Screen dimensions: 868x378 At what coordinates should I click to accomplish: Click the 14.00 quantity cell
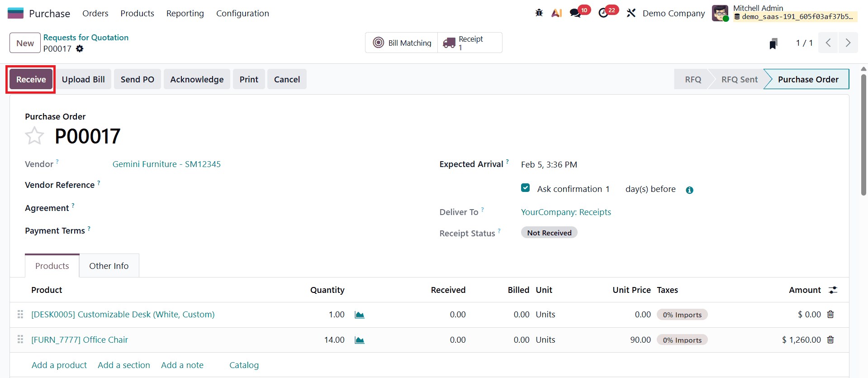coord(334,340)
